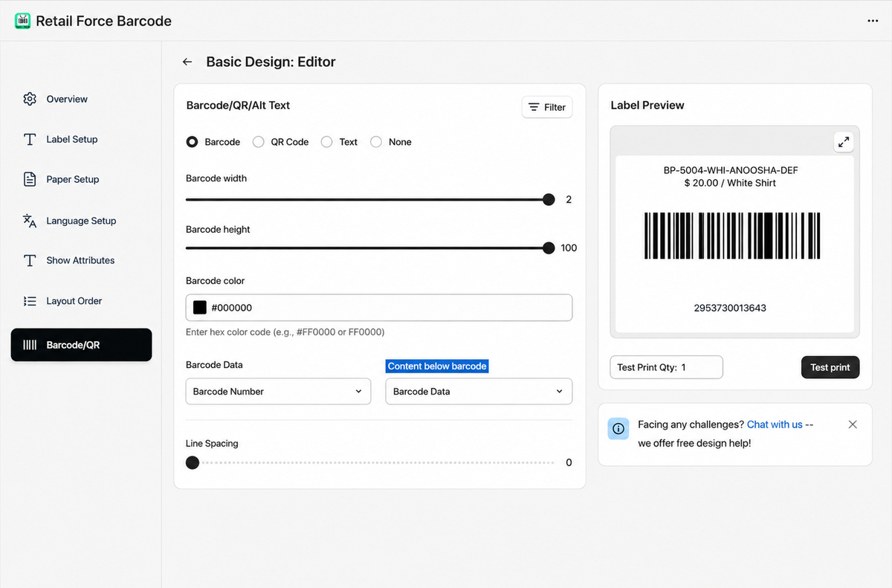The height and width of the screenshot is (588, 892).
Task: Click the Label Setup T icon
Action: click(30, 139)
